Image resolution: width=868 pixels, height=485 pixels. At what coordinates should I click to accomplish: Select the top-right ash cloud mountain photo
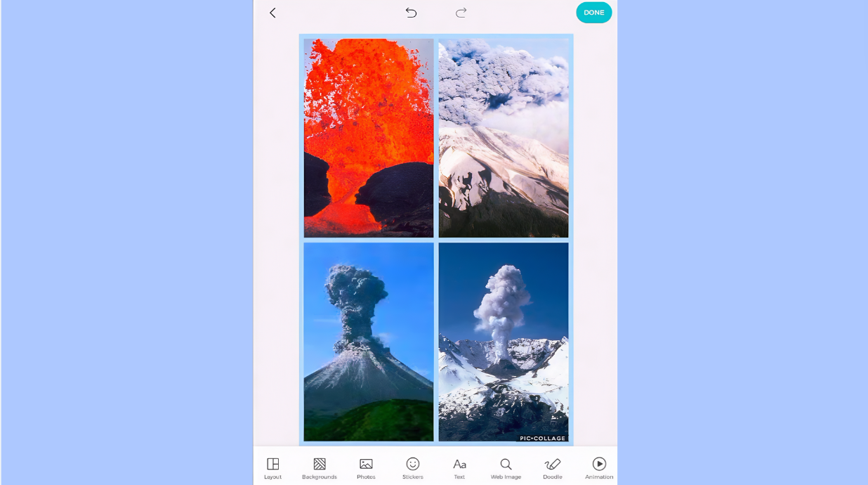504,138
